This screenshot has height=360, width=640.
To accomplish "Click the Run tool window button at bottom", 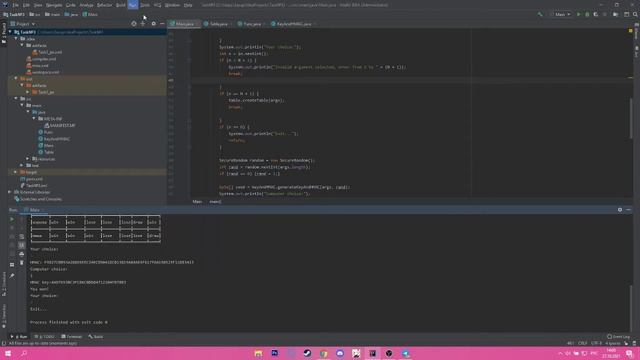I will (x=19, y=337).
